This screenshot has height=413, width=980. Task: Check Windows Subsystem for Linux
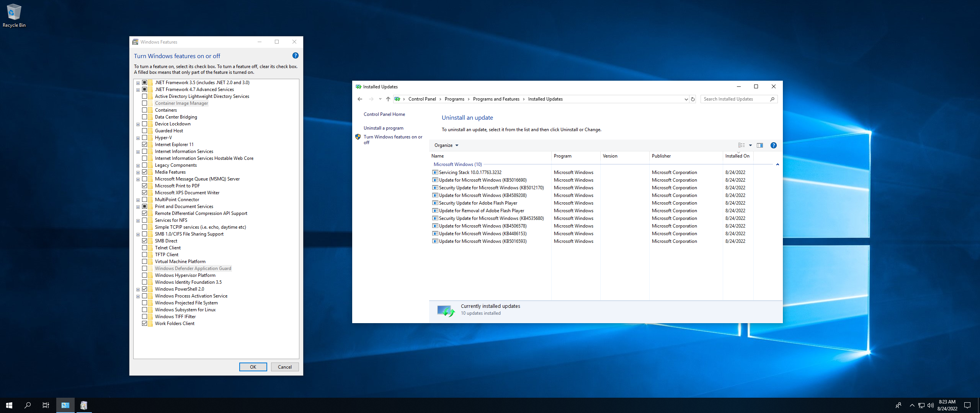(145, 310)
